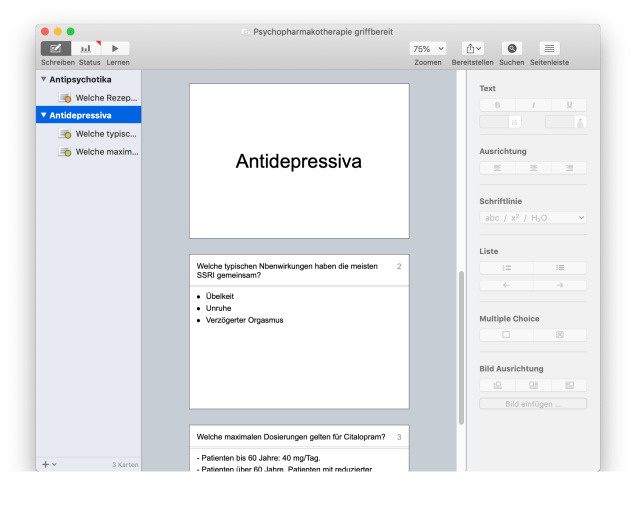Apply bulleted list formatting
The height and width of the screenshot is (519, 636).
point(560,268)
